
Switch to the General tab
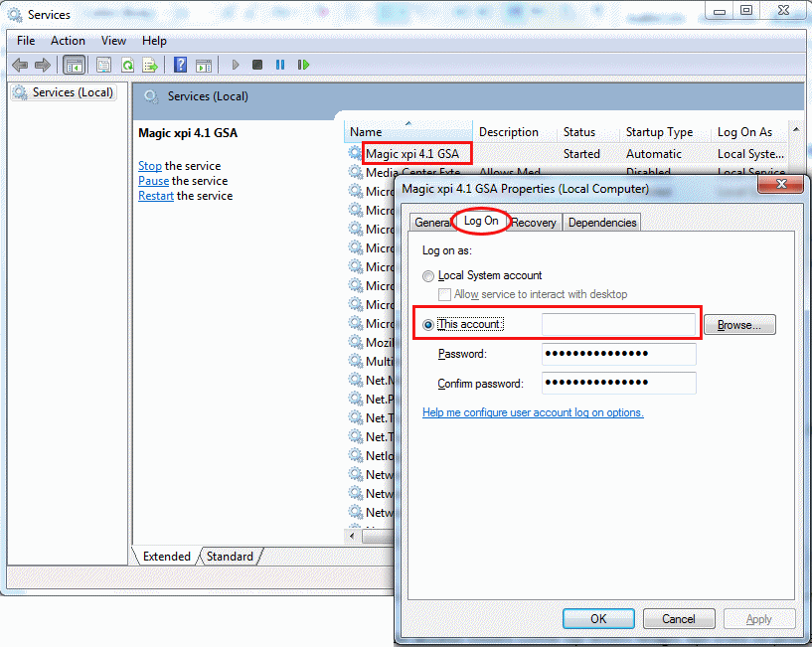(x=431, y=223)
